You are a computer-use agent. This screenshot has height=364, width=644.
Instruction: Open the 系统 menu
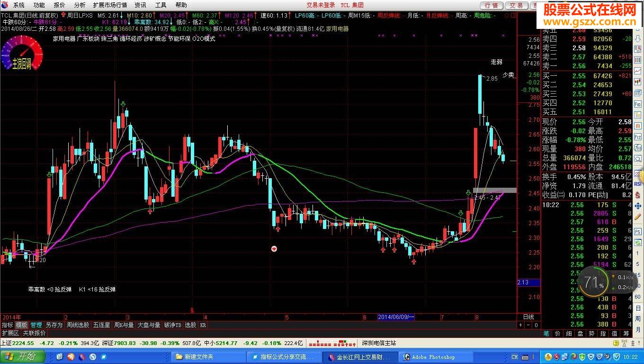click(19, 5)
